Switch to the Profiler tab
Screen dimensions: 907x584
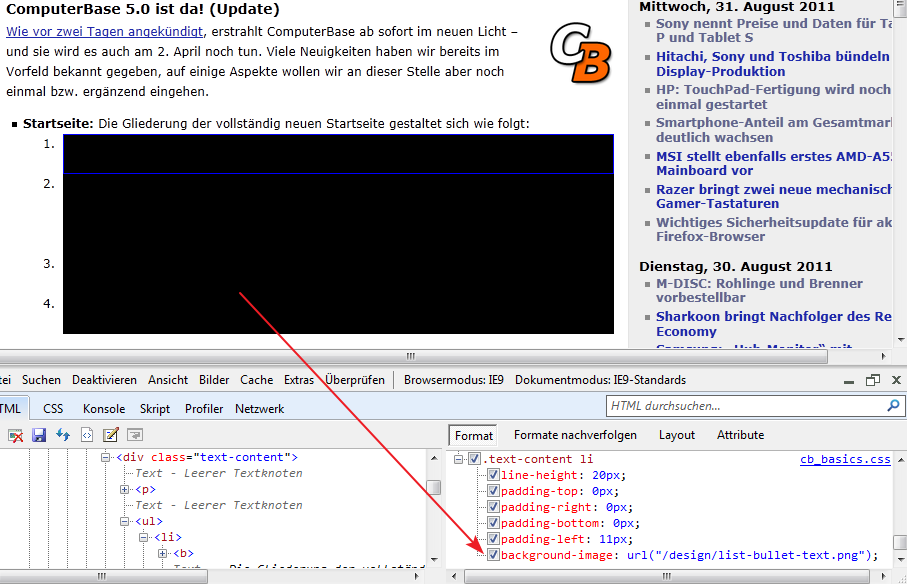tap(204, 409)
